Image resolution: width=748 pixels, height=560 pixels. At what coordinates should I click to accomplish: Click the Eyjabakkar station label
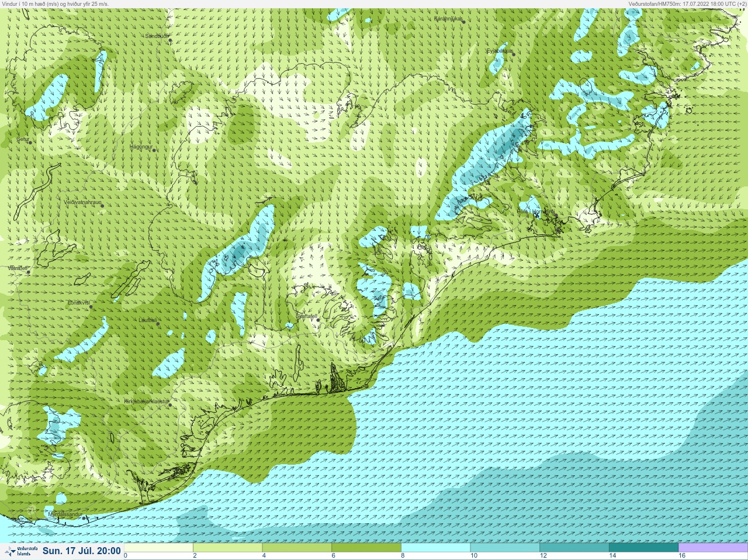[500, 51]
